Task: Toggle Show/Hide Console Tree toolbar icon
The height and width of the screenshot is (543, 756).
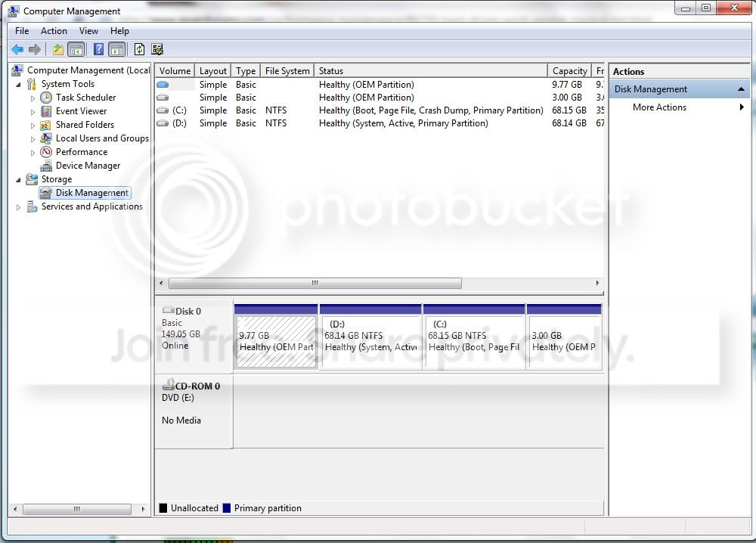Action: click(76, 49)
